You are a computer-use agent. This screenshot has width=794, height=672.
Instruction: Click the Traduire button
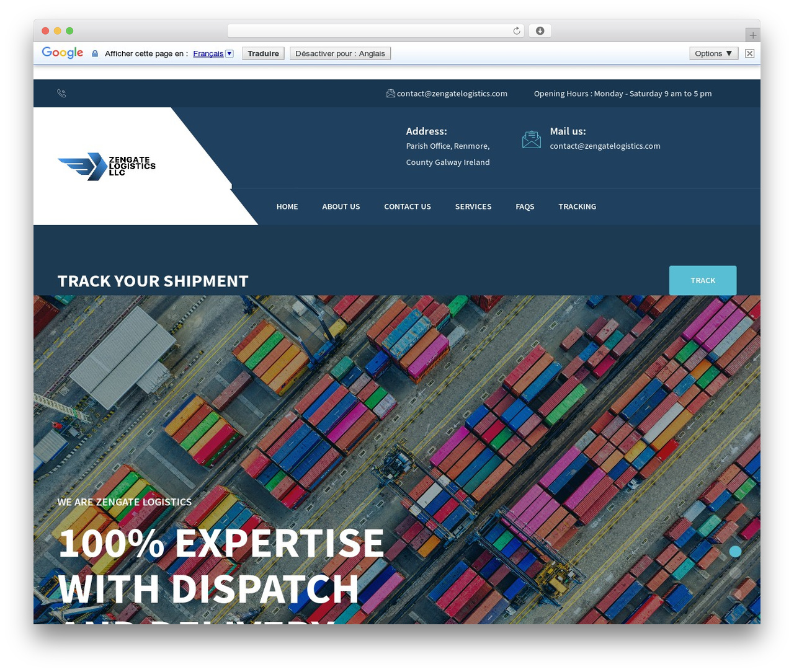pos(263,53)
